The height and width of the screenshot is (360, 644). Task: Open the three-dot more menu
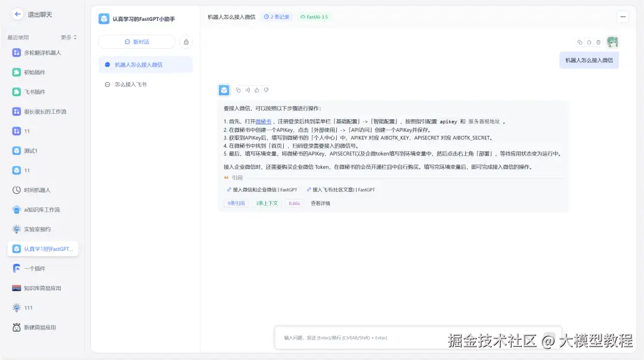pyautogui.click(x=623, y=17)
